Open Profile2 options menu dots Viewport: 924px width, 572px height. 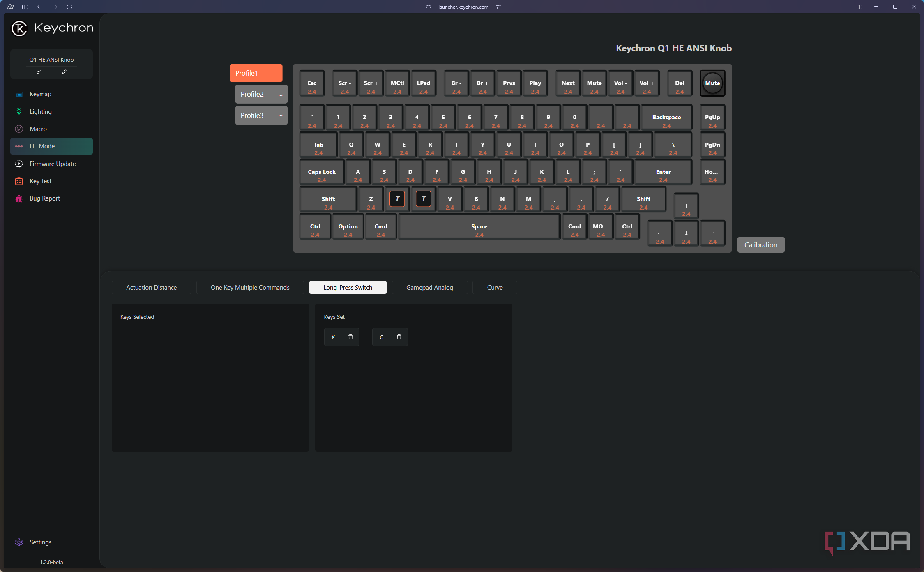281,95
